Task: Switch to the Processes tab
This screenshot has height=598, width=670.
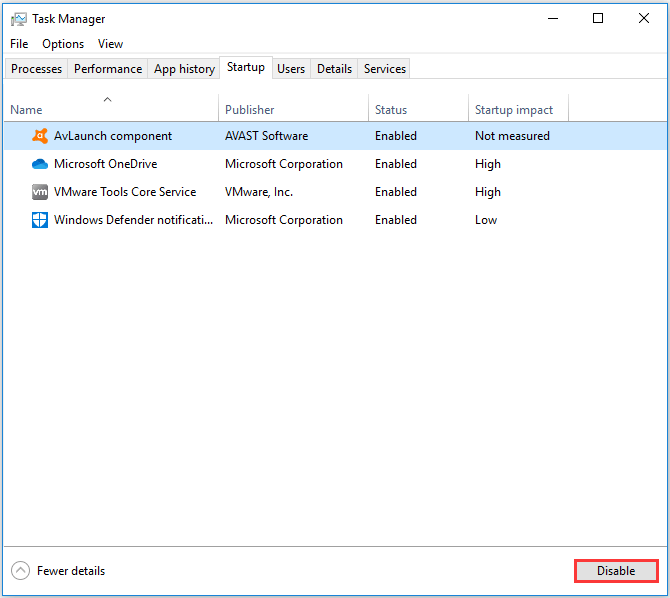Action: tap(36, 69)
